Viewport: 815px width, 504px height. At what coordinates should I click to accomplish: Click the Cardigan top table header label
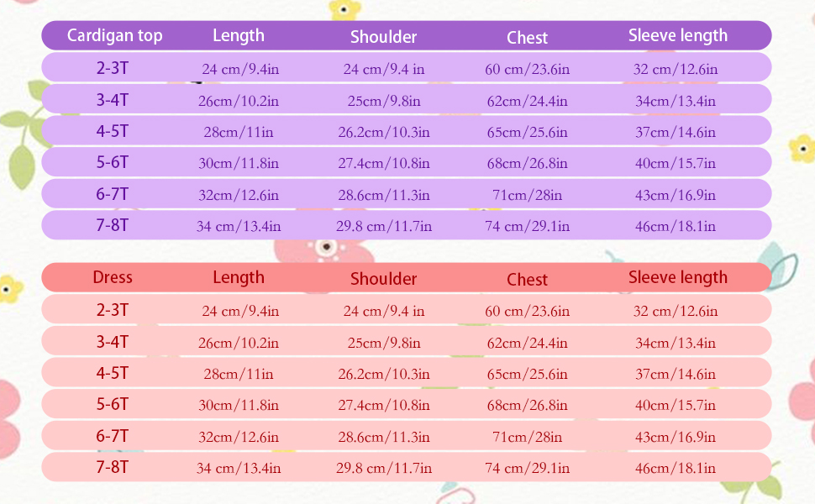click(x=114, y=36)
